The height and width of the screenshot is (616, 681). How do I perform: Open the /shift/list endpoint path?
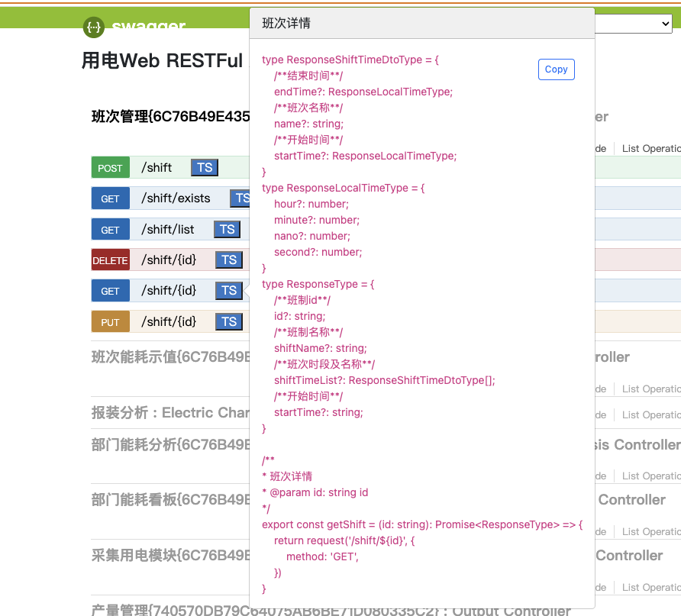click(x=168, y=229)
